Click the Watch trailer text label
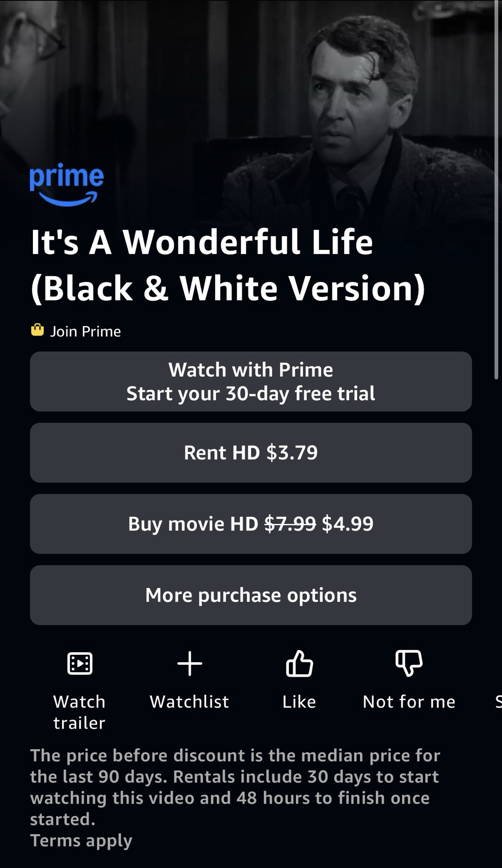502x868 pixels. click(79, 712)
